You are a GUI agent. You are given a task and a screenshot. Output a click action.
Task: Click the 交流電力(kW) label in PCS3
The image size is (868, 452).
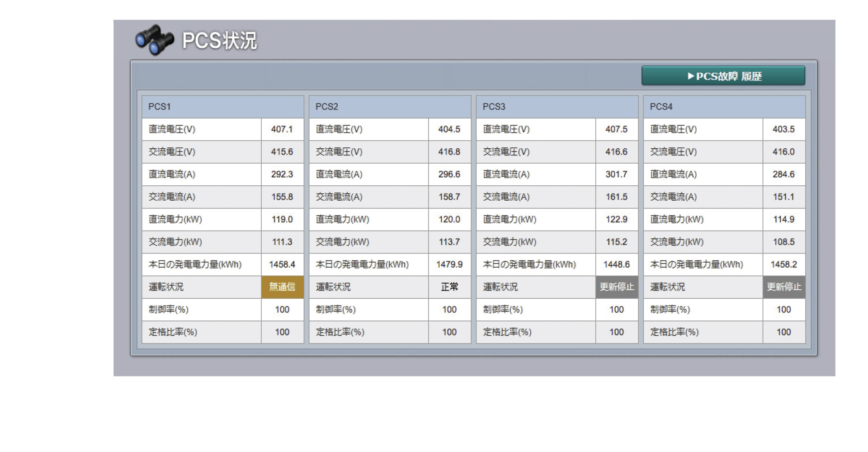510,242
